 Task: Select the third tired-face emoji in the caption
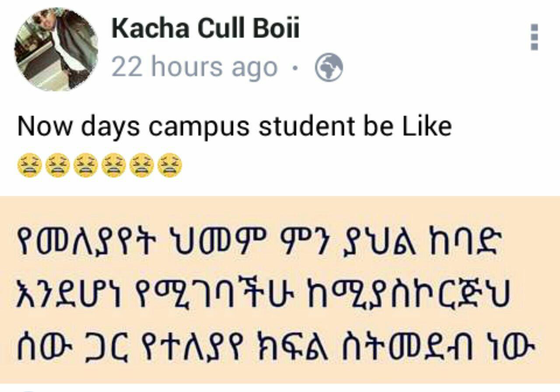coord(85,165)
